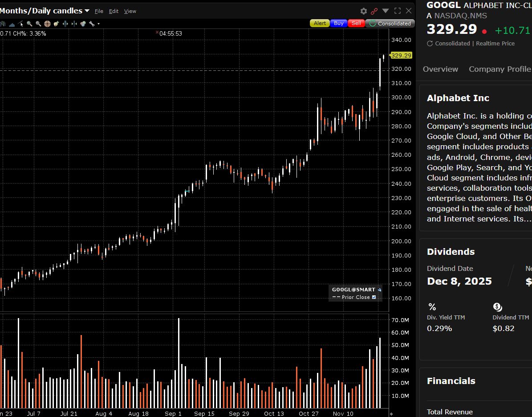Click the zoom in magnifier
Image resolution: width=532 pixels, height=417 pixels.
(x=29, y=24)
